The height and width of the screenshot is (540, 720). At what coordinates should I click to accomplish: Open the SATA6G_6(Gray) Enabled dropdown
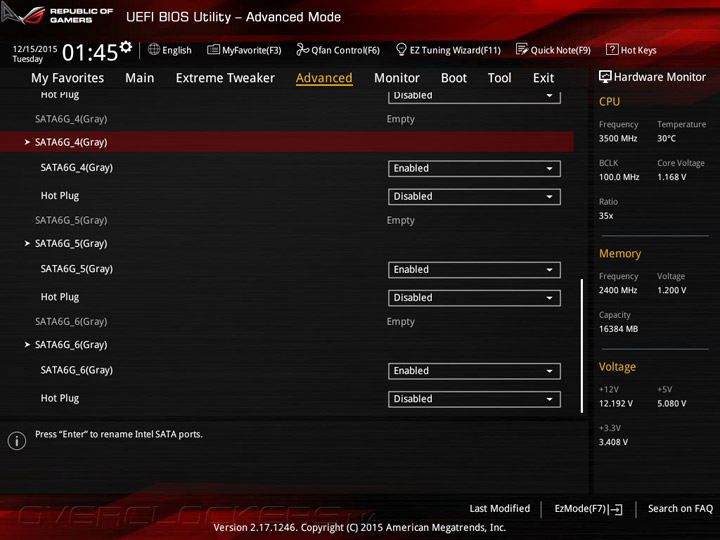[x=474, y=371]
